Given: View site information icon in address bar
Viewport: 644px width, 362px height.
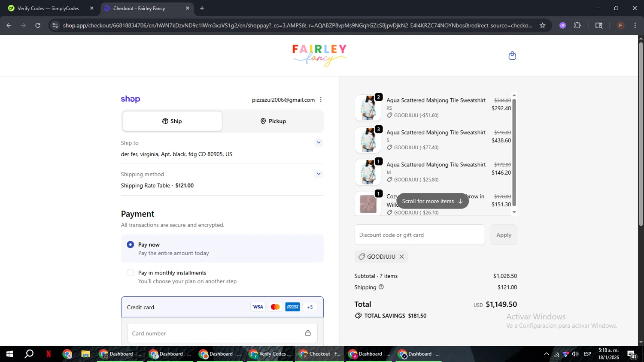Looking at the screenshot, I should [55, 25].
